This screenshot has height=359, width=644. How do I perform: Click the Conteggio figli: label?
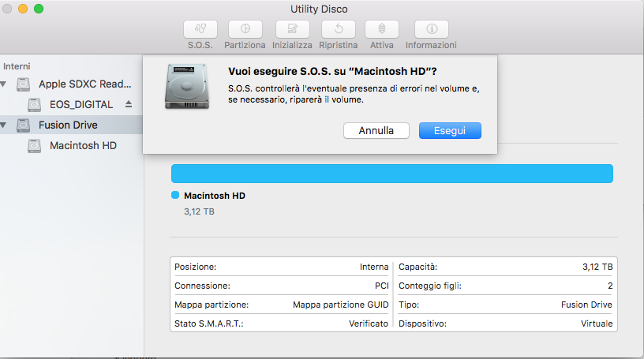[430, 286]
